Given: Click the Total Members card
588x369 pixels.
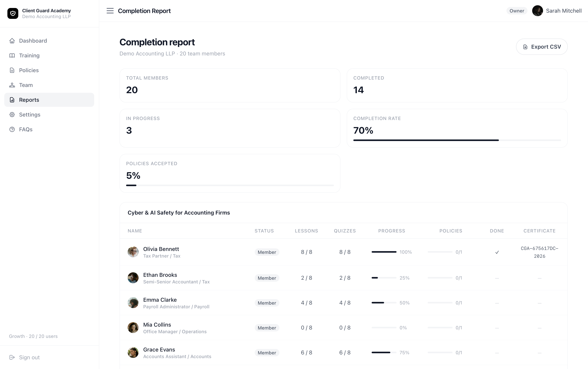Looking at the screenshot, I should pos(230,85).
